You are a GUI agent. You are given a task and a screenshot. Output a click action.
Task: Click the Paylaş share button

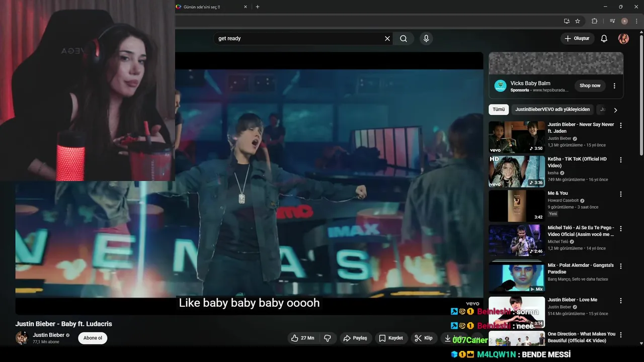tap(356, 338)
